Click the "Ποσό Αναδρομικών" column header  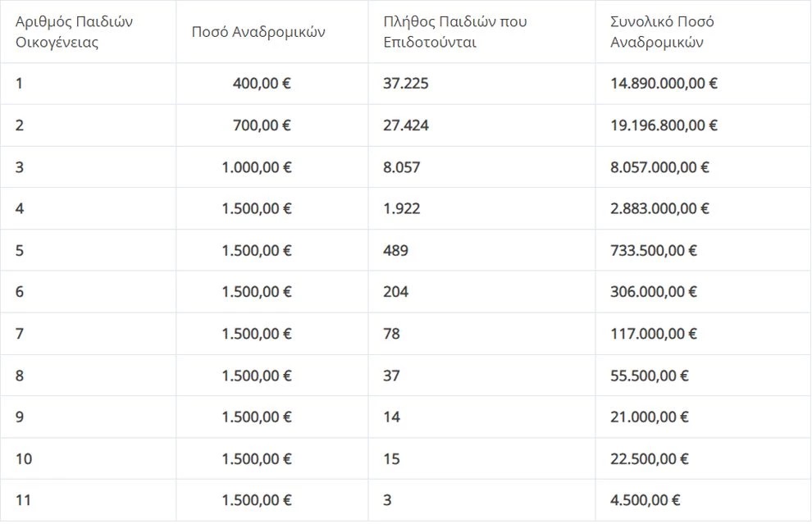258,32
